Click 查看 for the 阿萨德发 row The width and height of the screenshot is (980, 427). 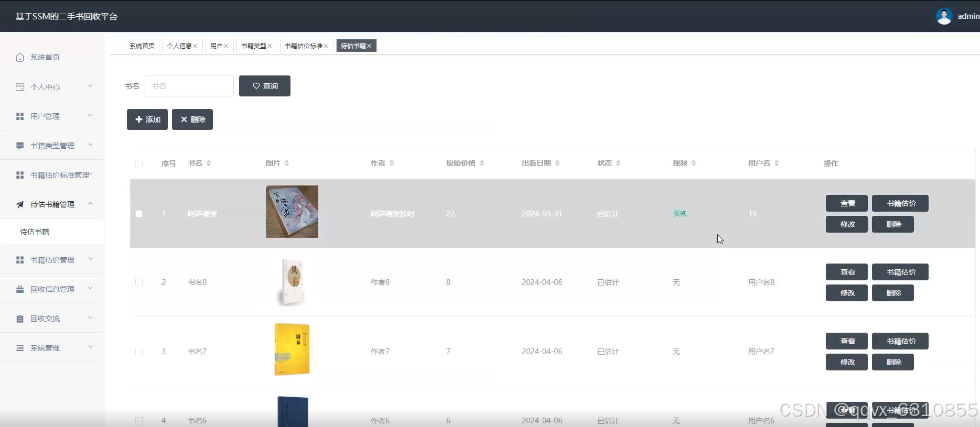coord(847,203)
